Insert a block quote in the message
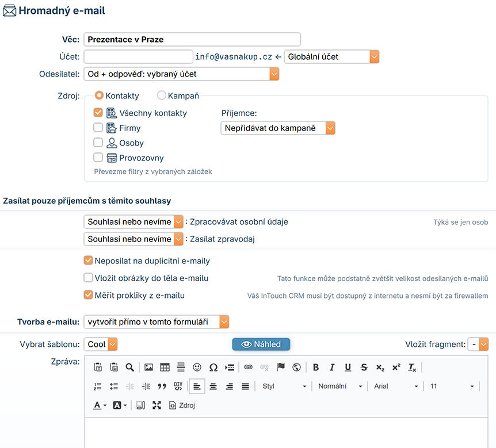 [x=162, y=386]
